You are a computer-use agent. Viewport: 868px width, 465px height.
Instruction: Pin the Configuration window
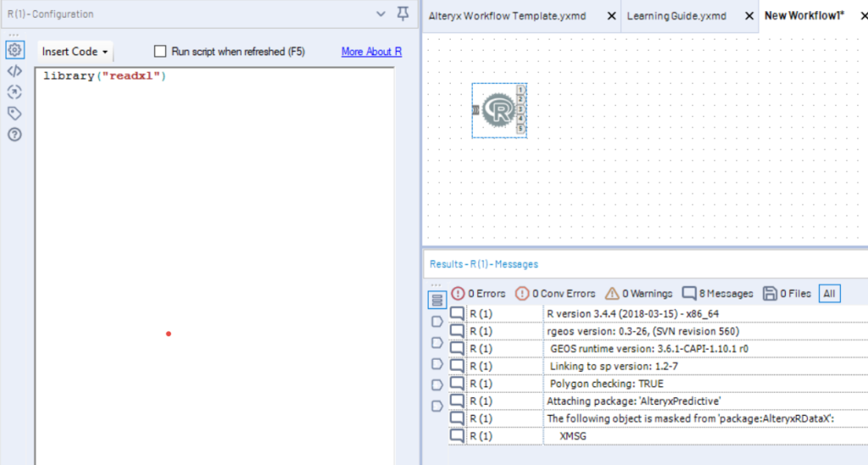click(403, 14)
